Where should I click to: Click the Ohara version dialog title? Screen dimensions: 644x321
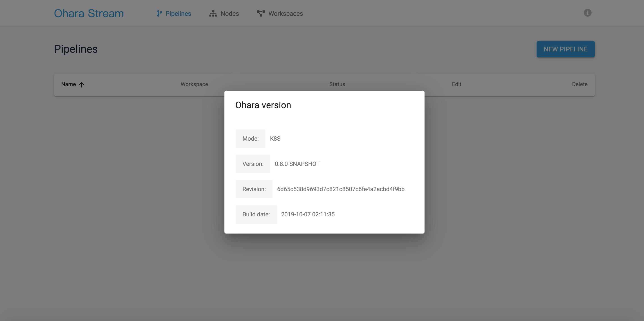tap(263, 105)
